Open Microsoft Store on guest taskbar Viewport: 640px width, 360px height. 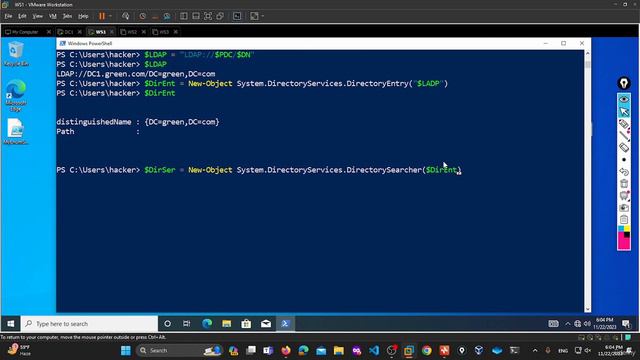point(246,324)
